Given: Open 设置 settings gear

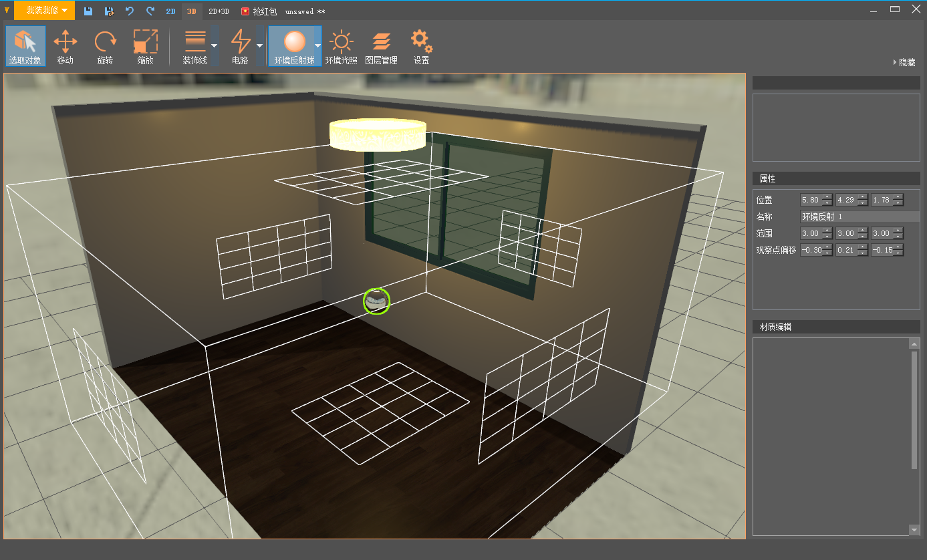Looking at the screenshot, I should [x=421, y=46].
